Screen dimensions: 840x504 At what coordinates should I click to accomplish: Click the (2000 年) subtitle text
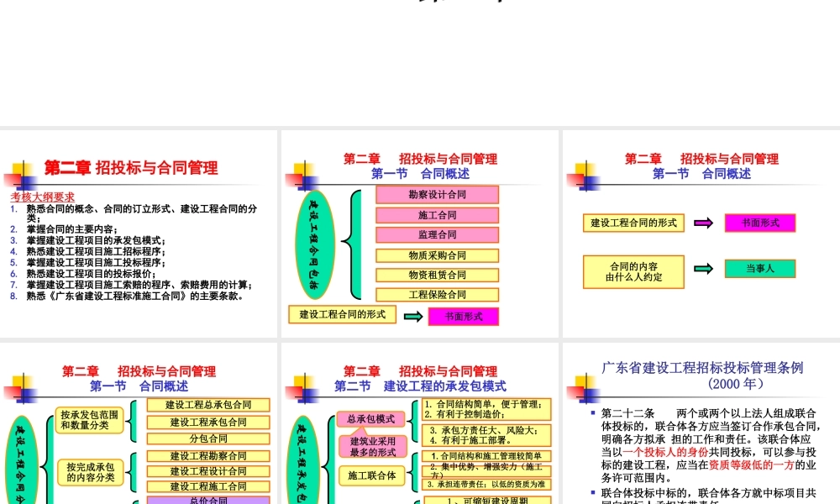(x=736, y=384)
